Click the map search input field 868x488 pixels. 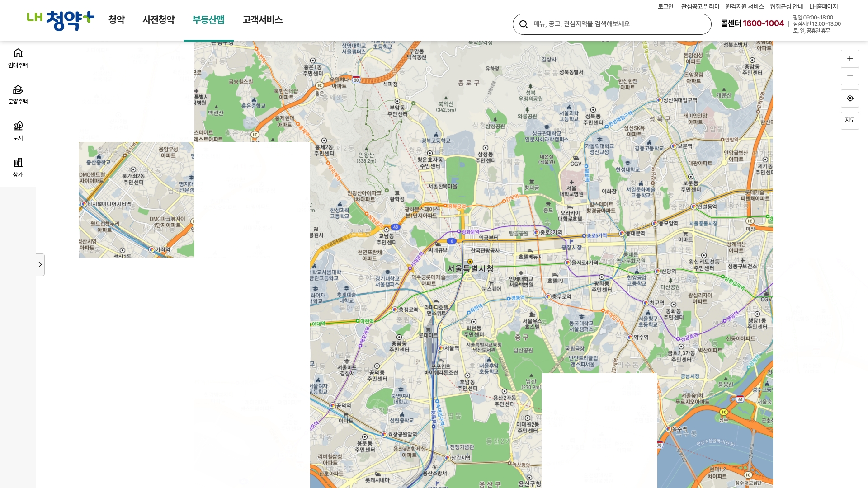click(610, 23)
